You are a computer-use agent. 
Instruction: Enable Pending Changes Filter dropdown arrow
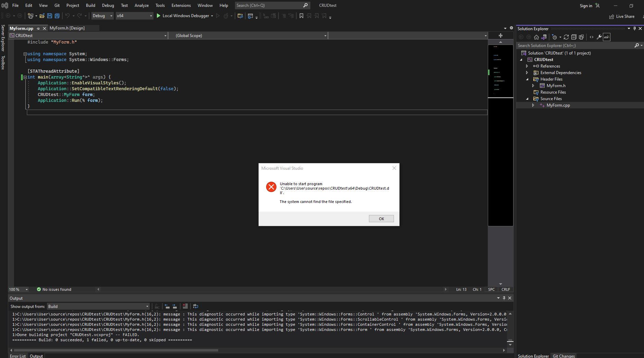click(x=560, y=37)
